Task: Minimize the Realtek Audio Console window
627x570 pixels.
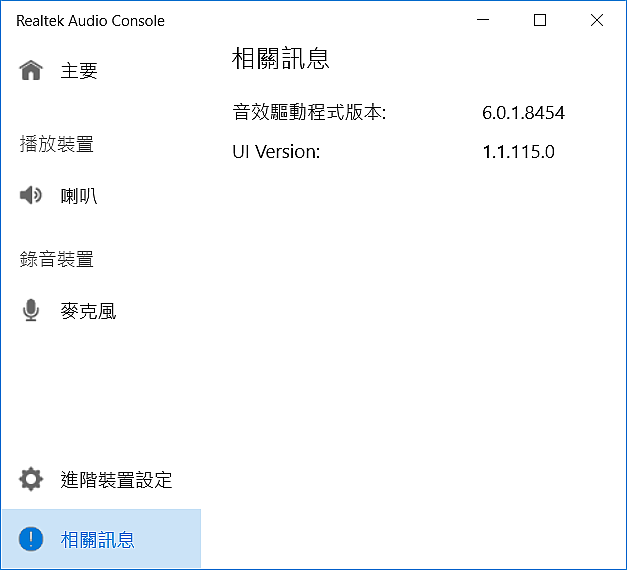Action: [x=483, y=20]
